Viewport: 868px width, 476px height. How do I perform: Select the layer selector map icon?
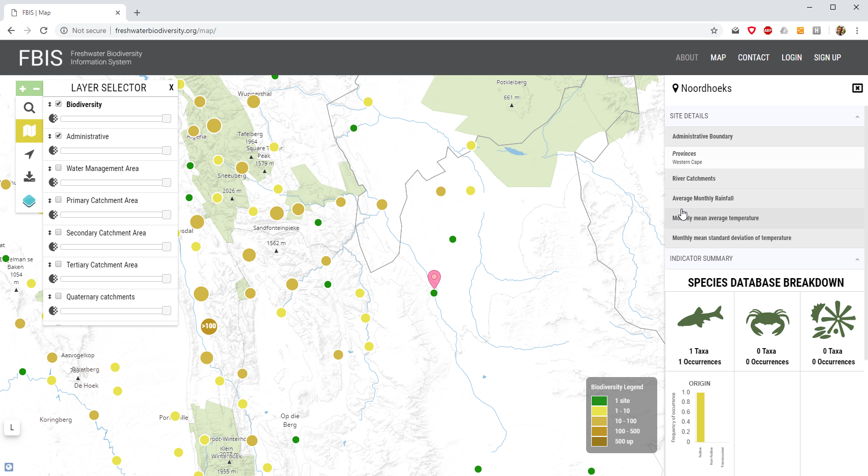(x=29, y=131)
